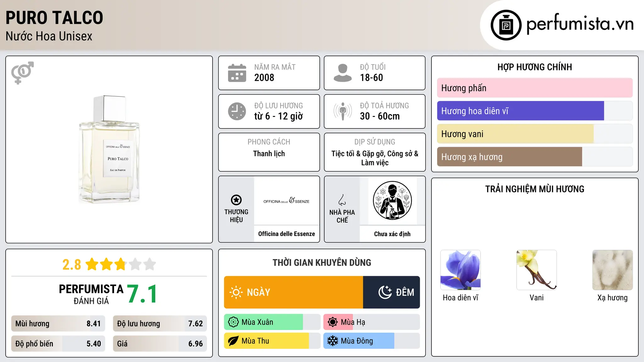Click the TRẢI NGHIỆM MÙI HƯƠNG heading
644x362 pixels.
click(535, 189)
